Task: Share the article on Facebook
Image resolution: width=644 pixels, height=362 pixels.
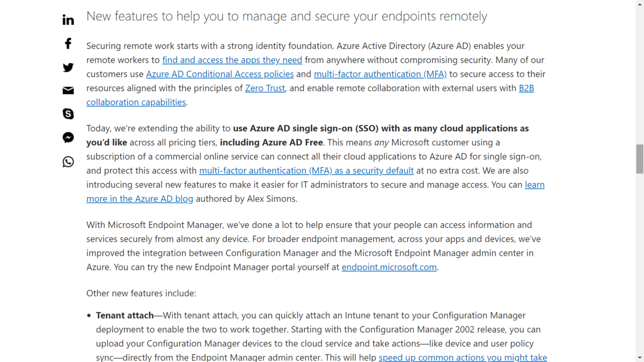Action: pos(68,43)
